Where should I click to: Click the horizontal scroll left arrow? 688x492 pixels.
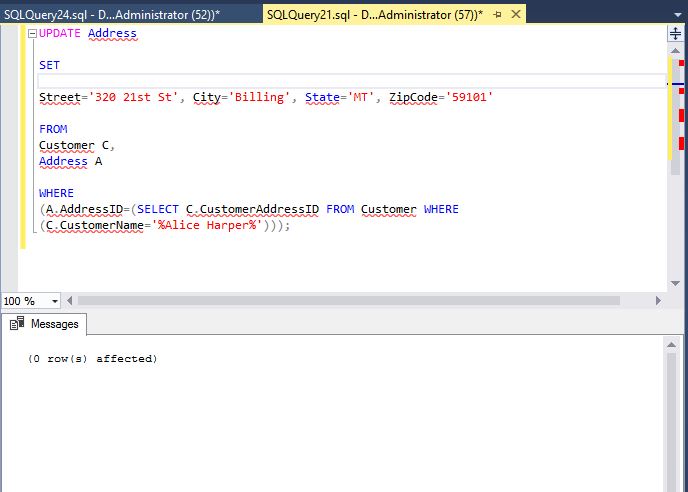click(x=71, y=301)
